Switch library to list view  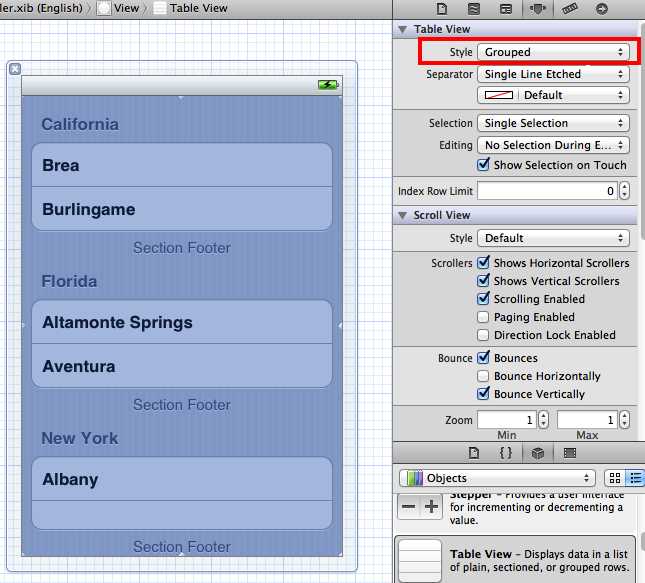click(x=635, y=478)
